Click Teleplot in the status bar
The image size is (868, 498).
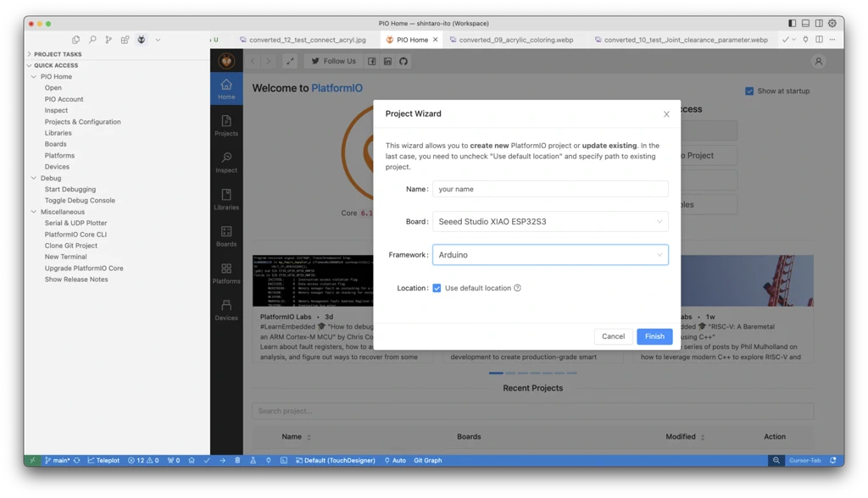(x=103, y=461)
